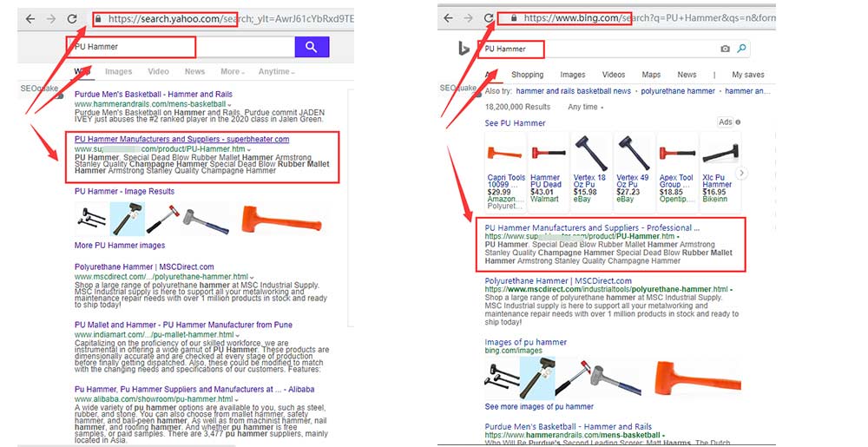Open Pu Hammer Suppliers Alibaba result

click(194, 390)
